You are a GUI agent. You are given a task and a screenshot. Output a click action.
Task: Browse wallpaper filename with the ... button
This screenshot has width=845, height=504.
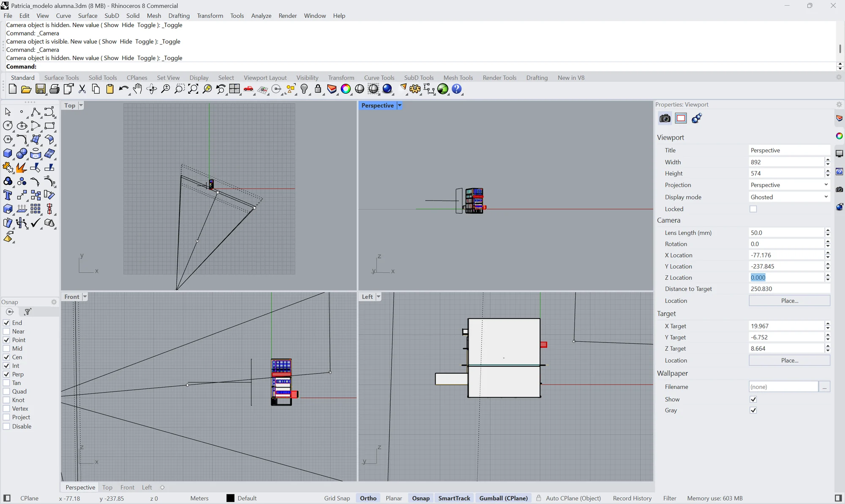click(x=824, y=387)
